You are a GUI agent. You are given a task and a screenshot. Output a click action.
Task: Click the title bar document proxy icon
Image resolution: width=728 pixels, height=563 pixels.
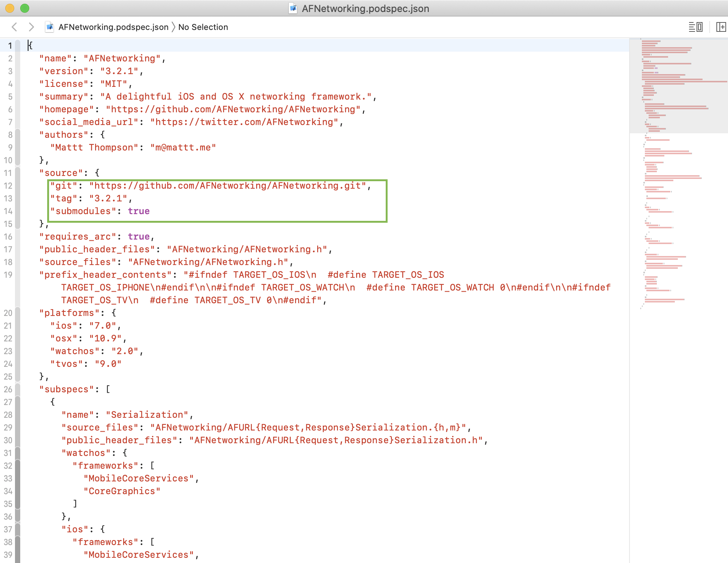[293, 8]
